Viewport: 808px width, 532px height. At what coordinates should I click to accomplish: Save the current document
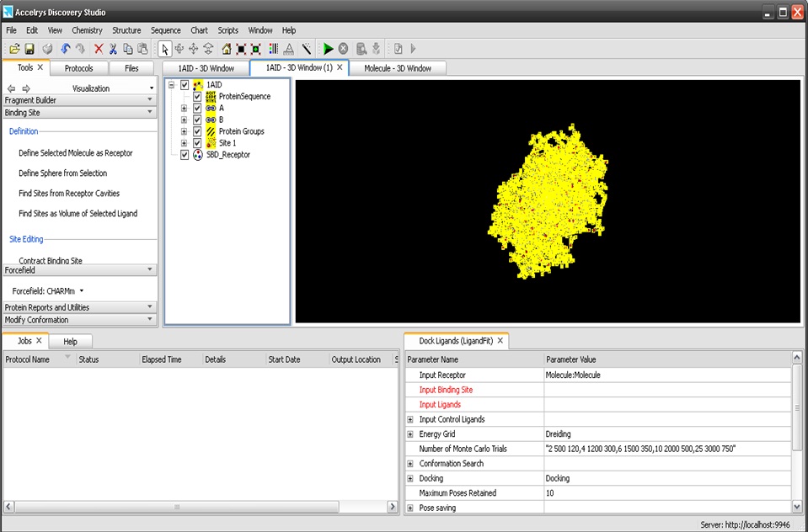click(29, 49)
